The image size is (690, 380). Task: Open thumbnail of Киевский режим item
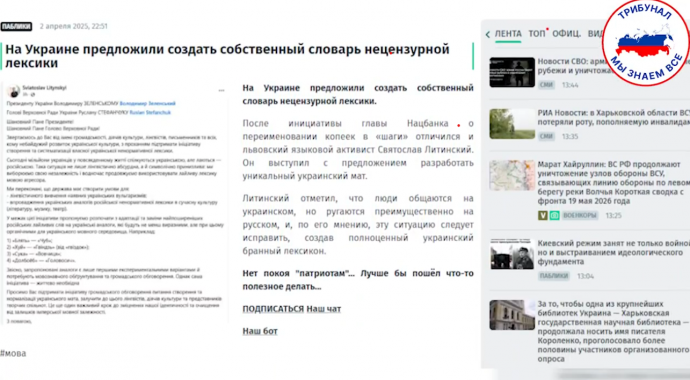(x=512, y=254)
